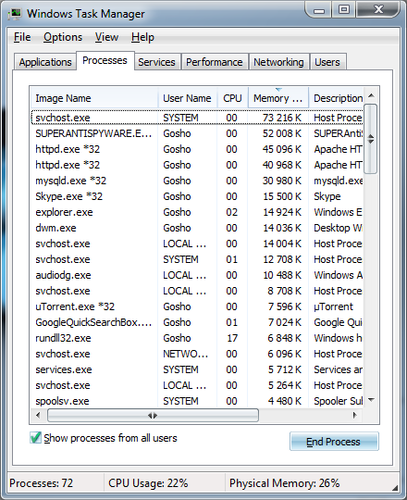Click the End Process button
Screen dimensions: 407x500
point(334,441)
